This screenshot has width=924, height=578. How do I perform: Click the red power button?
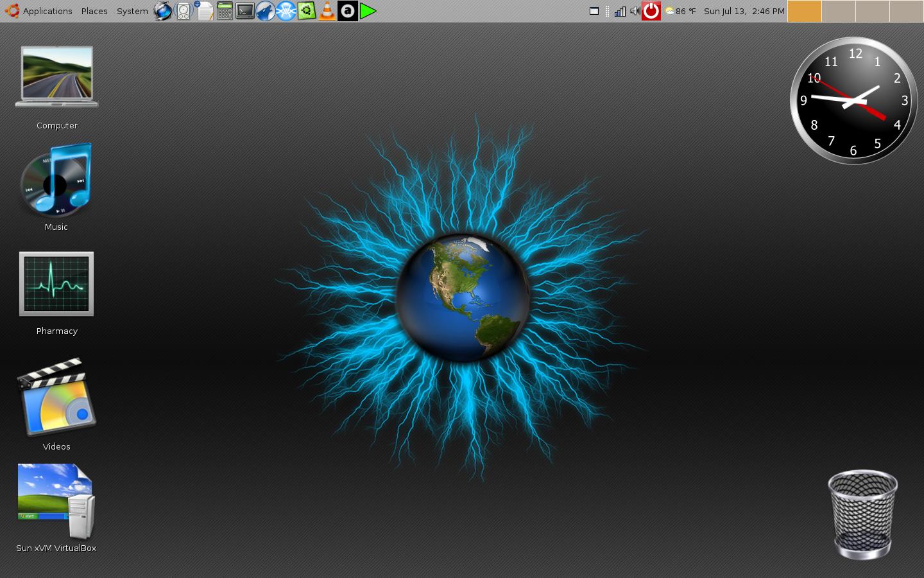(x=651, y=11)
